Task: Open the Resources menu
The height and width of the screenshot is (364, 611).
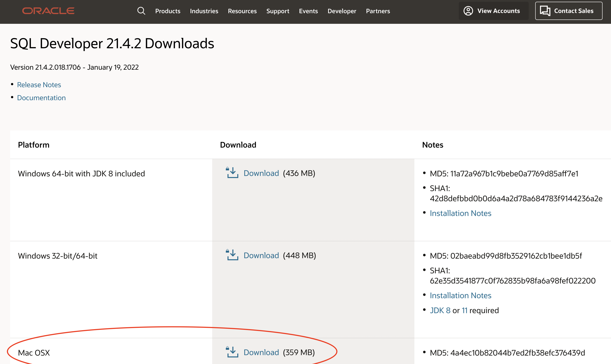Action: tap(242, 11)
